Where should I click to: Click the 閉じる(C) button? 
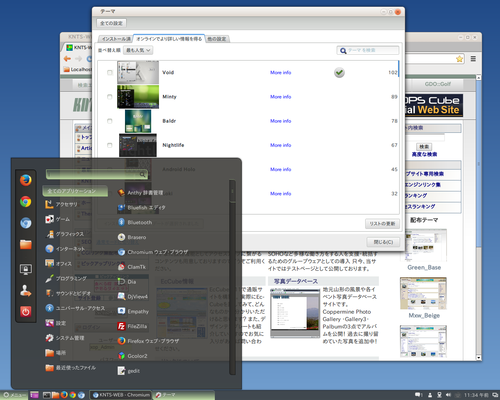pyautogui.click(x=383, y=242)
